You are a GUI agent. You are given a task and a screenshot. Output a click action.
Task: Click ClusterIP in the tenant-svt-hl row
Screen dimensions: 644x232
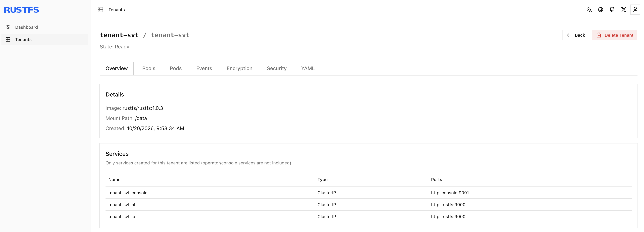[x=327, y=205]
